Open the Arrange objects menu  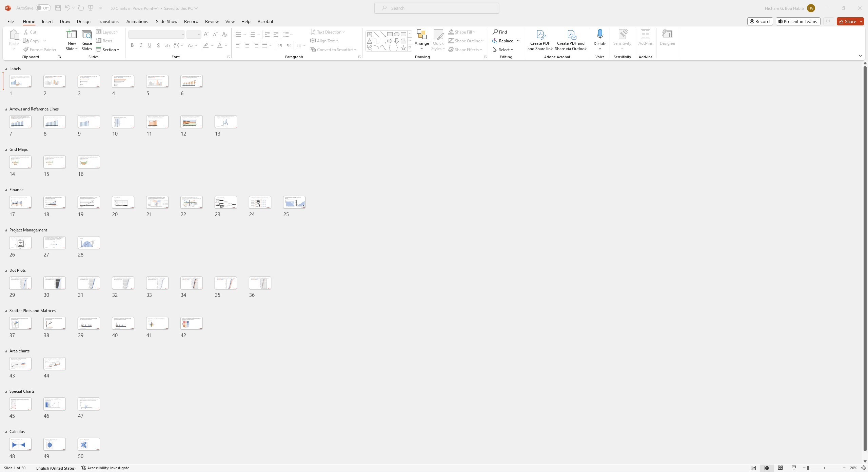click(x=421, y=40)
